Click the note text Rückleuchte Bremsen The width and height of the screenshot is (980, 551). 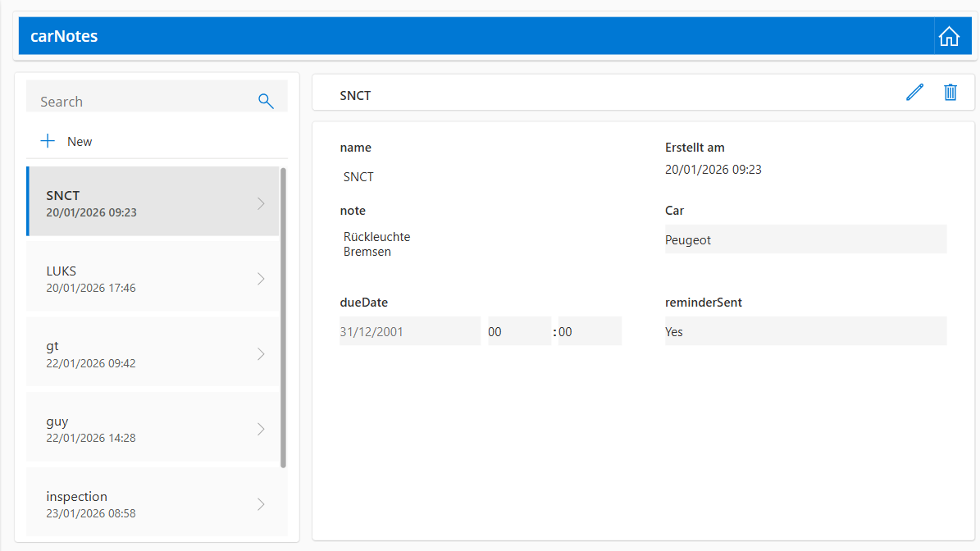coord(377,244)
